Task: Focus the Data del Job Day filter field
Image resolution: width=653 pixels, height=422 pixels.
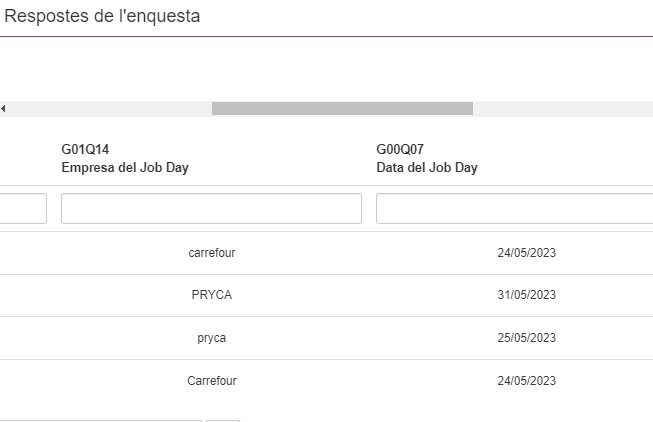Action: click(514, 209)
